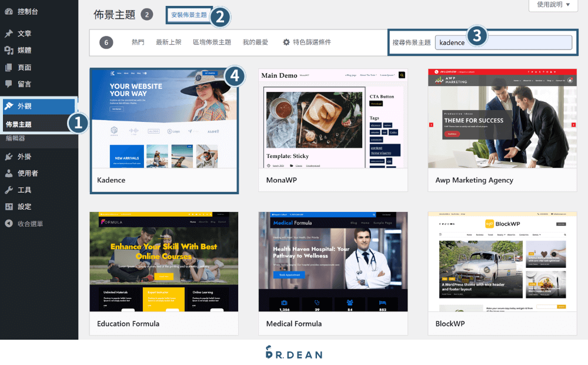This screenshot has height=365, width=588.
Task: Click the plug icon beside 外掛
Action: coord(9,157)
